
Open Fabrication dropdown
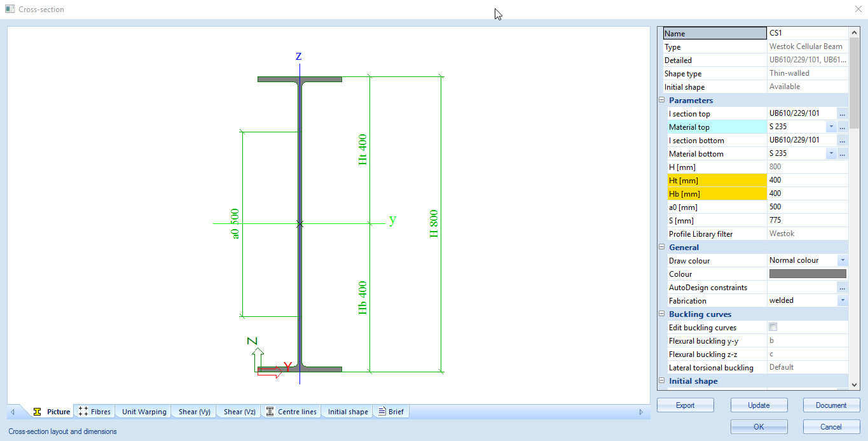pyautogui.click(x=842, y=301)
